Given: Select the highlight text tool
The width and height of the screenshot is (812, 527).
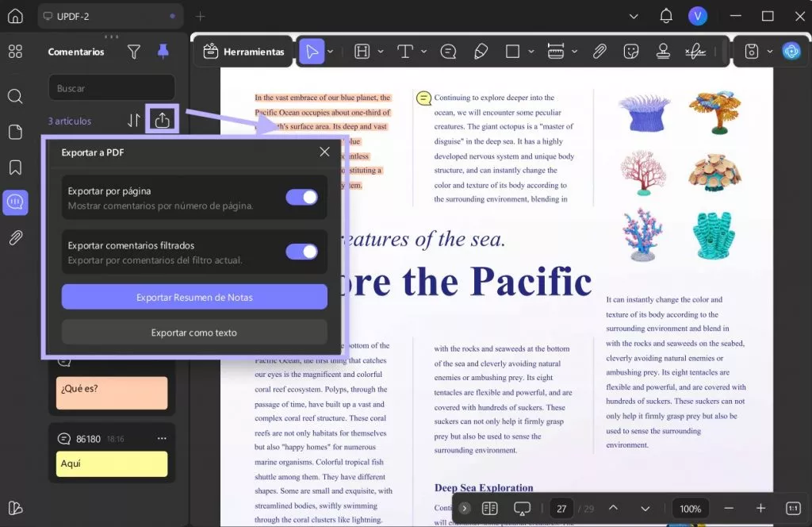Looking at the screenshot, I should 362,52.
